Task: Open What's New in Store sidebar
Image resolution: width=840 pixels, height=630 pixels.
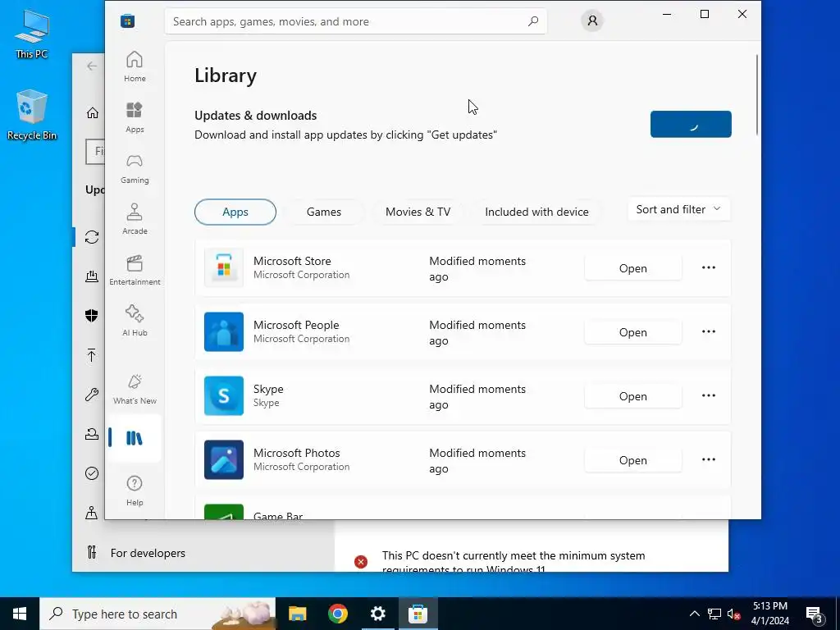Action: [x=135, y=389]
